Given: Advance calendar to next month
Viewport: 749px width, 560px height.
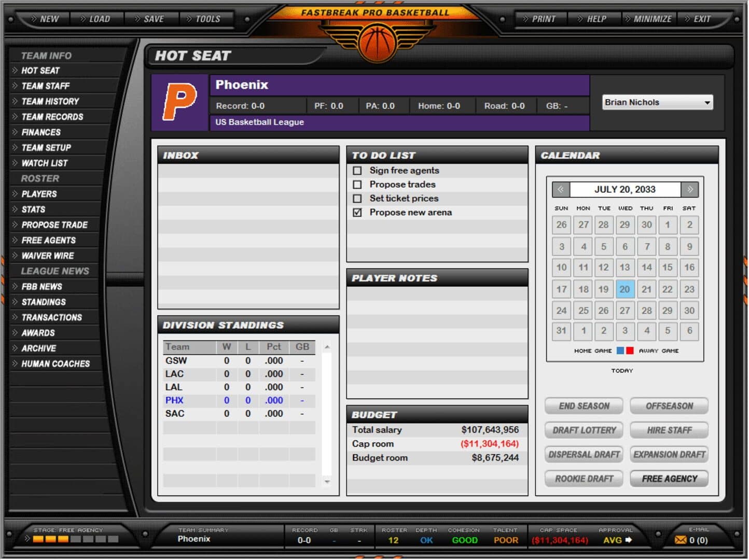Looking at the screenshot, I should pyautogui.click(x=690, y=190).
